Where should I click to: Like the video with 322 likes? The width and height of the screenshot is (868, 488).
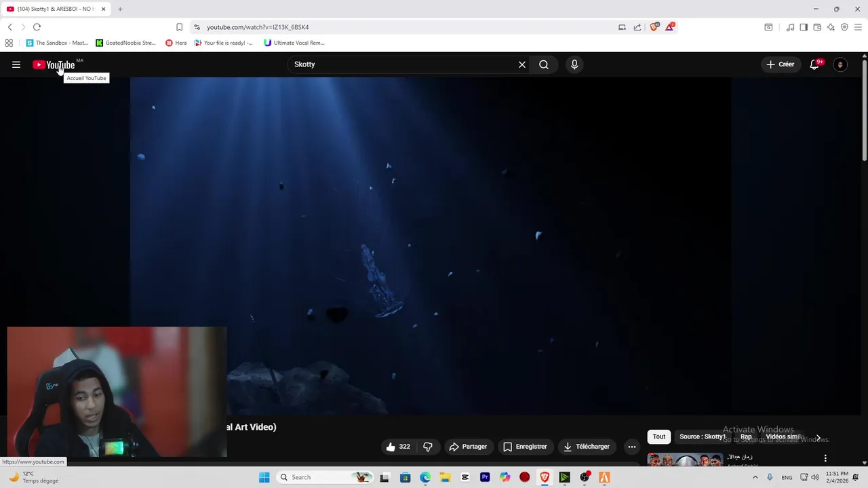tap(398, 447)
